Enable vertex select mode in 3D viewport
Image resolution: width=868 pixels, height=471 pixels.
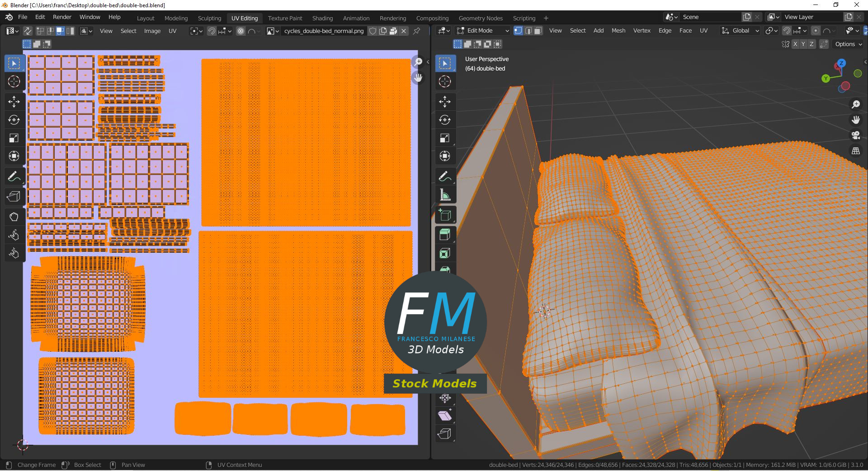click(518, 31)
